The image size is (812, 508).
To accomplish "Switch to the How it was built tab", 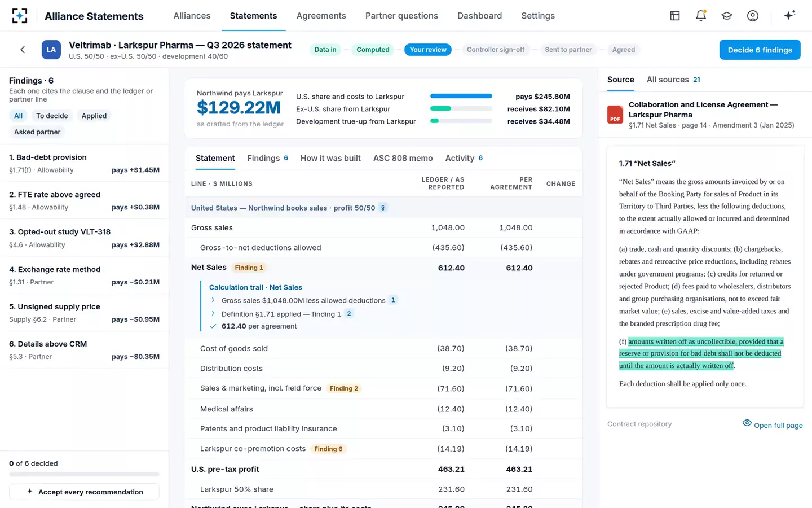I will [x=330, y=159].
